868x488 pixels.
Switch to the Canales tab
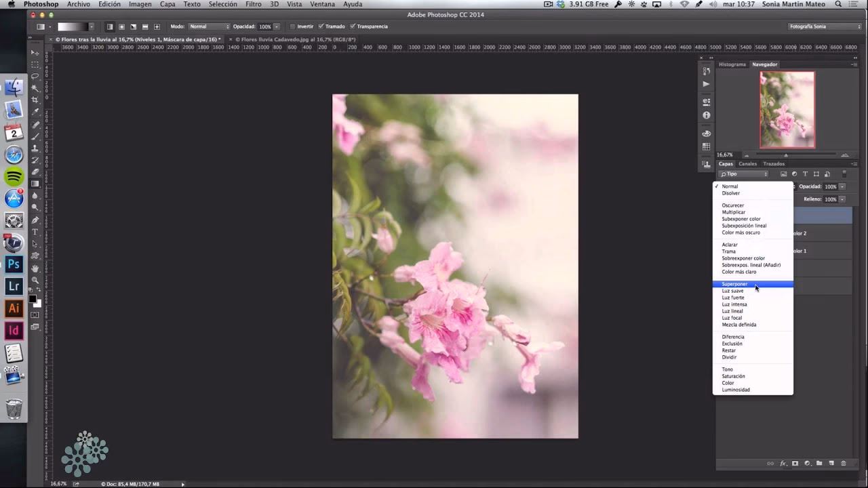(x=747, y=163)
